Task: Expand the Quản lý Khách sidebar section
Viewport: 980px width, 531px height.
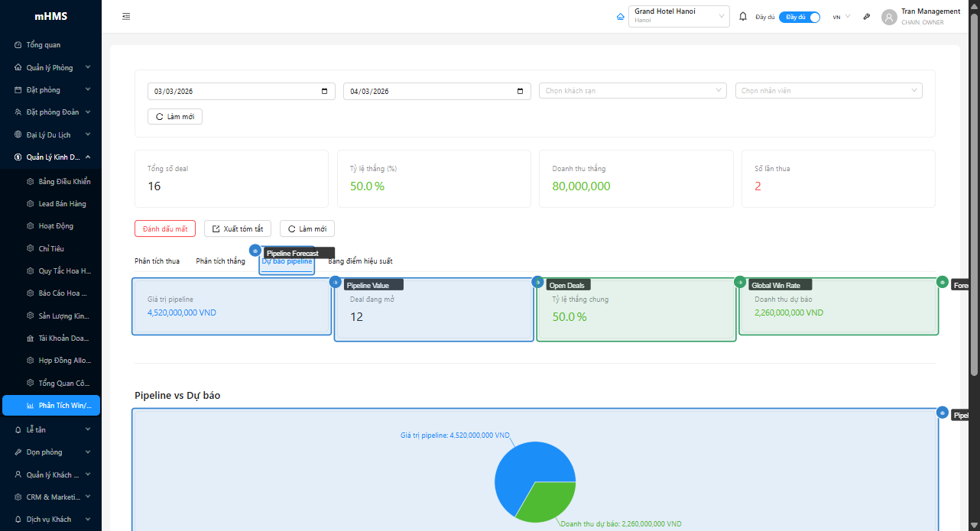Action: [51, 474]
